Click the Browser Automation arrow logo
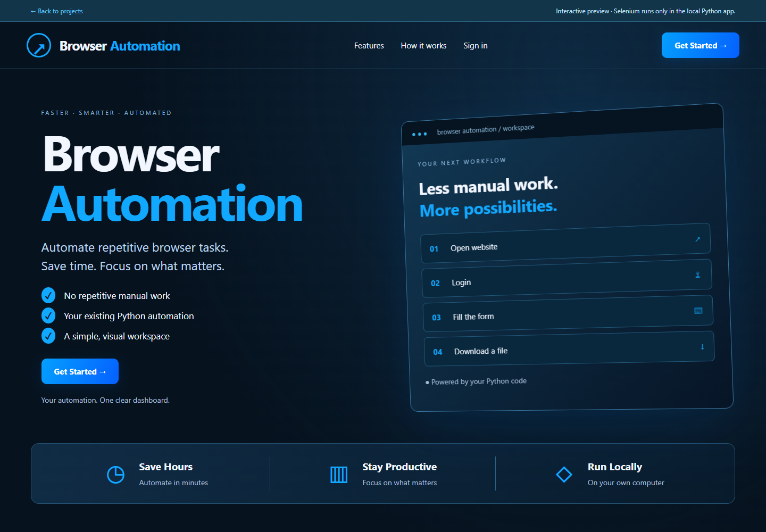This screenshot has height=532, width=766. coord(39,46)
